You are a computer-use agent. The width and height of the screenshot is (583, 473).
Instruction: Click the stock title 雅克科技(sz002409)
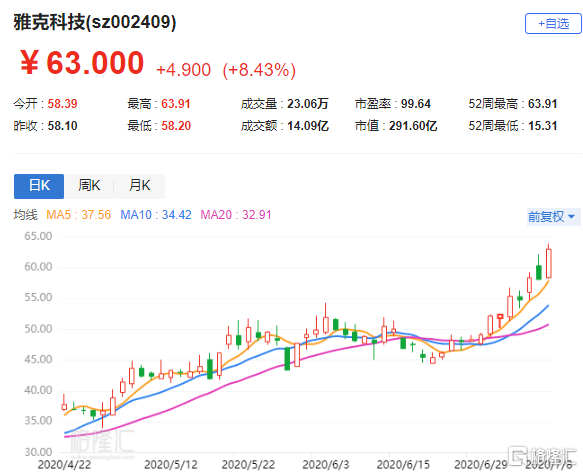coord(95,22)
